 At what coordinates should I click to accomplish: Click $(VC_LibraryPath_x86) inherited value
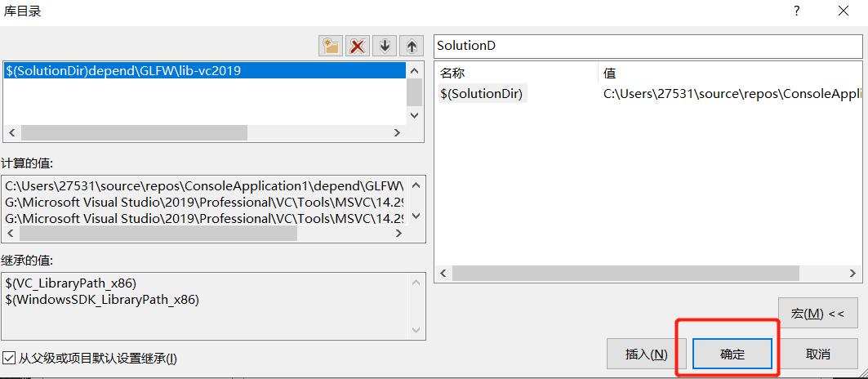coord(70,283)
